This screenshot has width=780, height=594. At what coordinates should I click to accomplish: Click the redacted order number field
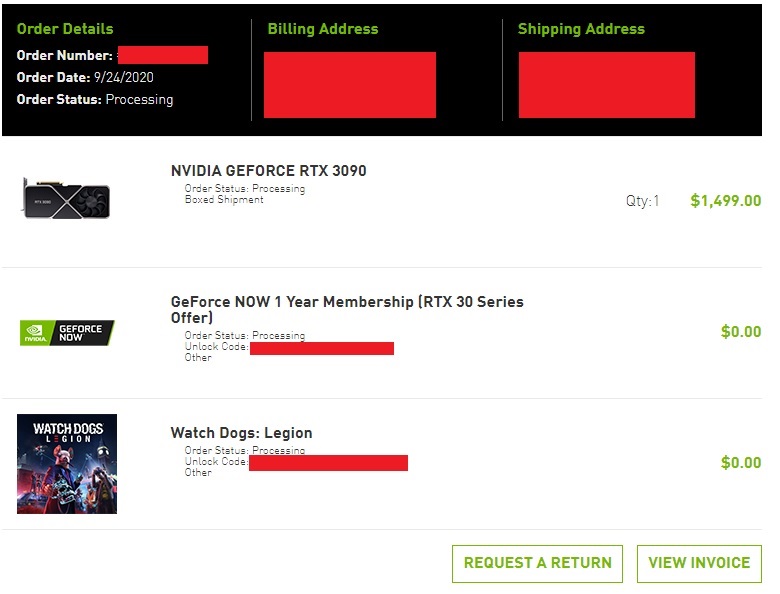(x=162, y=55)
